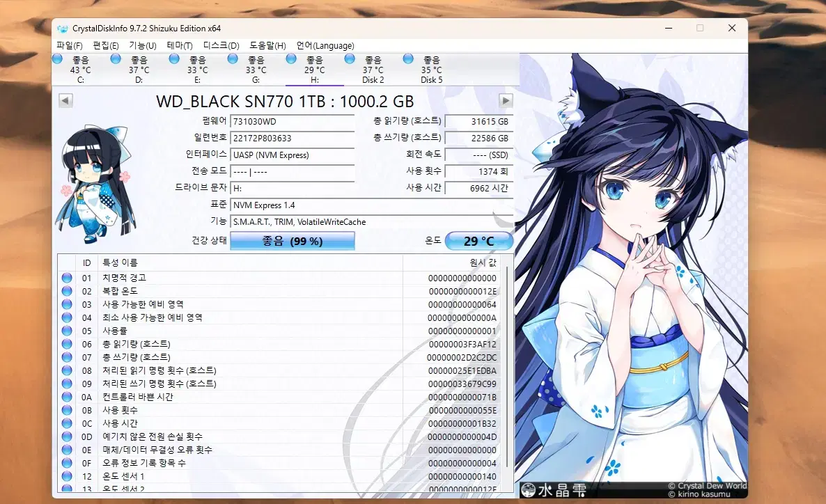Open the 기능(G) menu
Viewport: 826px width, 504px height.
(141, 45)
